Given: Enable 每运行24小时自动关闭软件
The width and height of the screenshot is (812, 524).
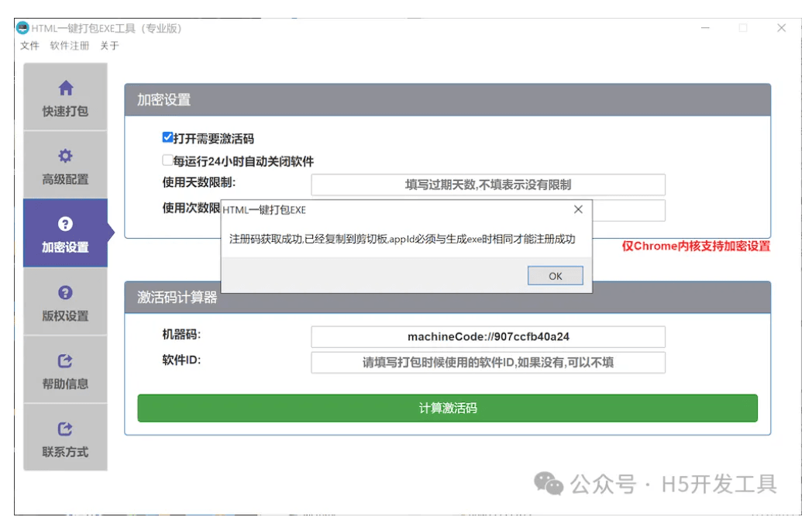Looking at the screenshot, I should (167, 160).
